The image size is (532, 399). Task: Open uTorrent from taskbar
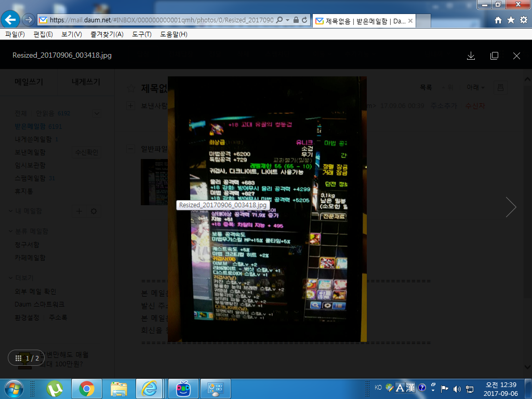click(x=55, y=389)
